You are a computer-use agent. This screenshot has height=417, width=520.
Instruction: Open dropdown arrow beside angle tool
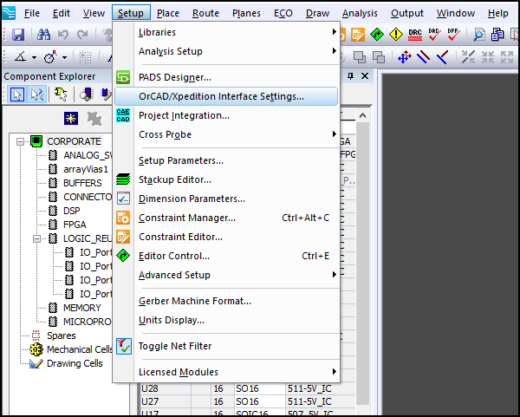(34, 58)
